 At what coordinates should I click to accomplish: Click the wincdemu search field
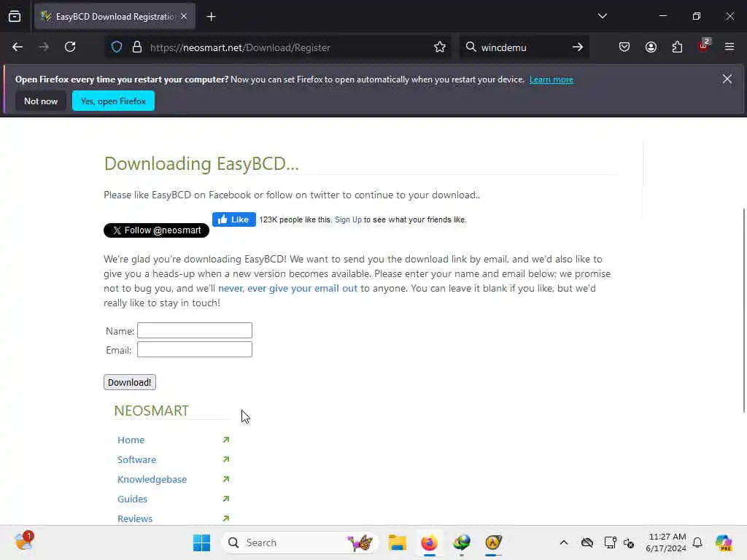pyautogui.click(x=523, y=47)
